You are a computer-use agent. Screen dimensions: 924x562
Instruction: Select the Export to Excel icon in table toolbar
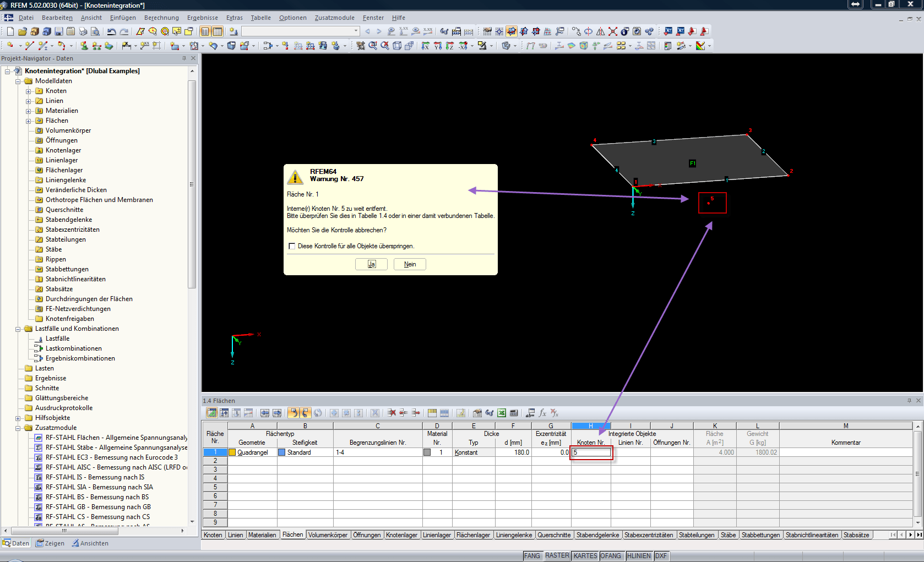(x=501, y=413)
